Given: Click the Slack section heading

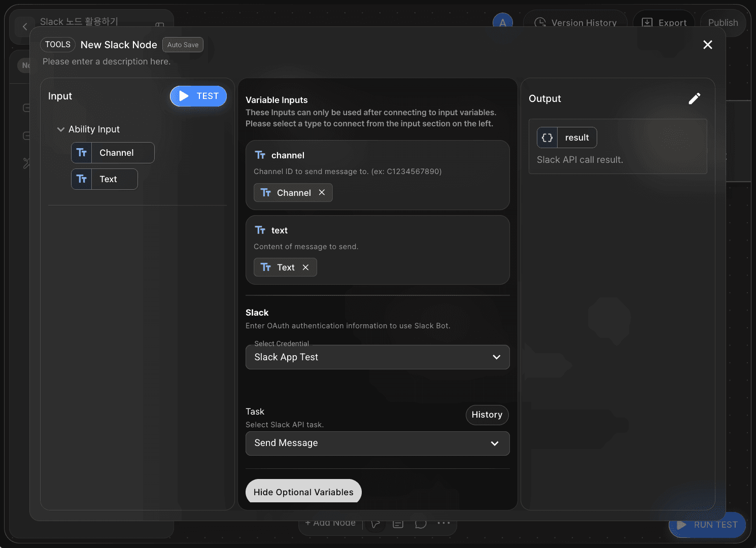Looking at the screenshot, I should pyautogui.click(x=257, y=313).
